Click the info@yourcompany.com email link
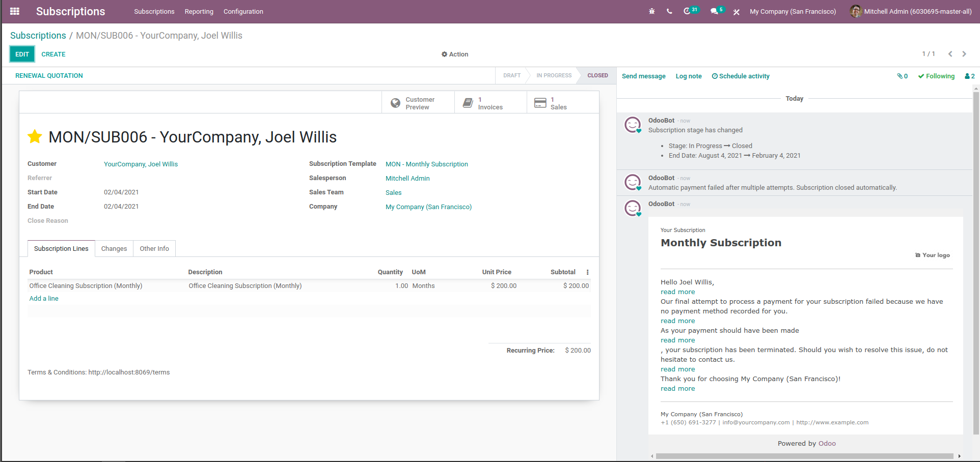 click(x=756, y=422)
